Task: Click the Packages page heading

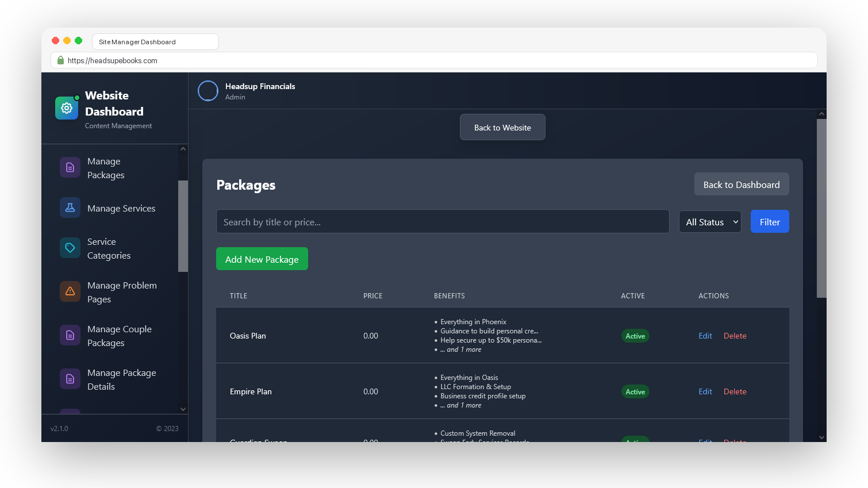Action: [246, 185]
